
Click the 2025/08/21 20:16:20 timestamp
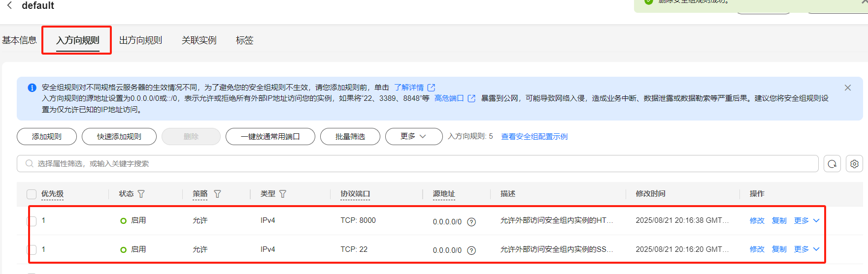pyautogui.click(x=682, y=249)
